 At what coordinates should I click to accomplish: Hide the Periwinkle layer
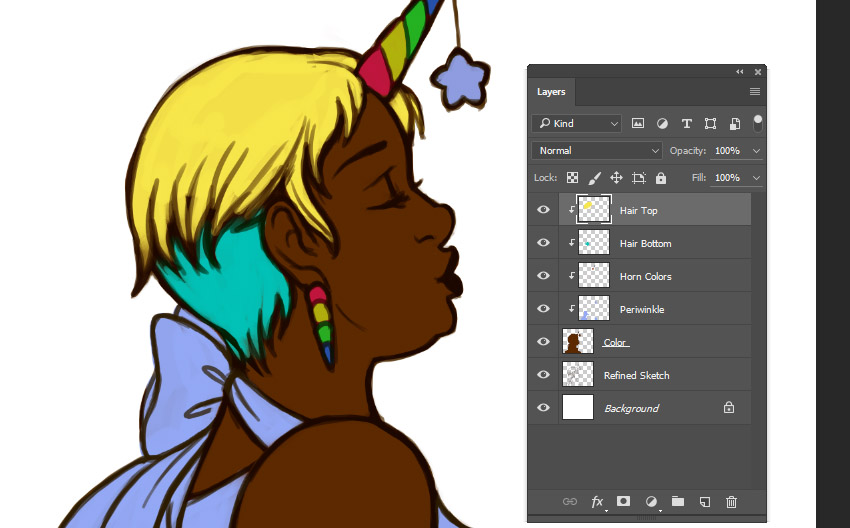543,308
